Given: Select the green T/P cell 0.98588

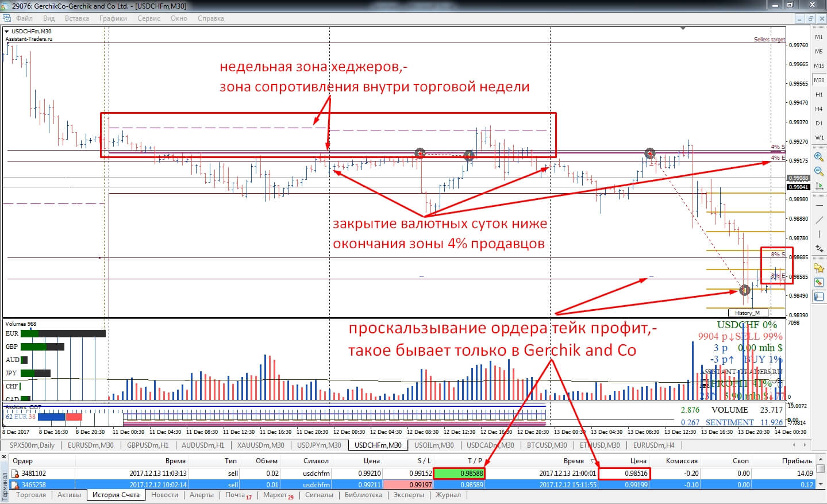Looking at the screenshot, I should pyautogui.click(x=459, y=474).
